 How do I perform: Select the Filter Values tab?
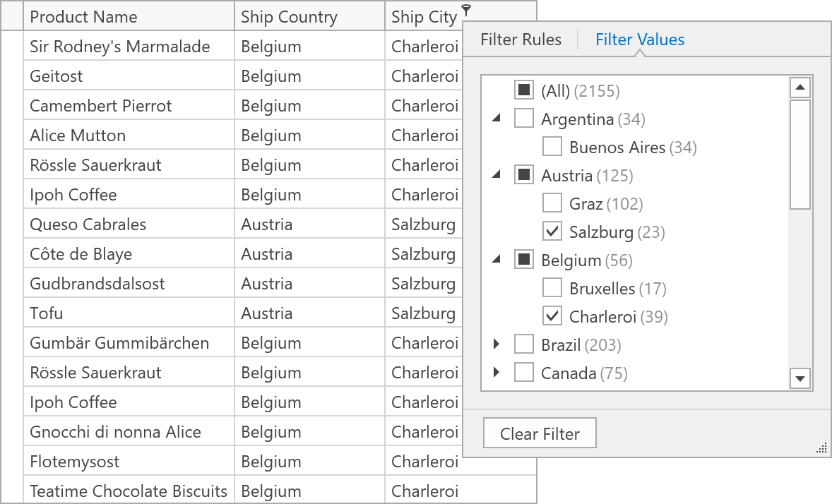pos(640,40)
